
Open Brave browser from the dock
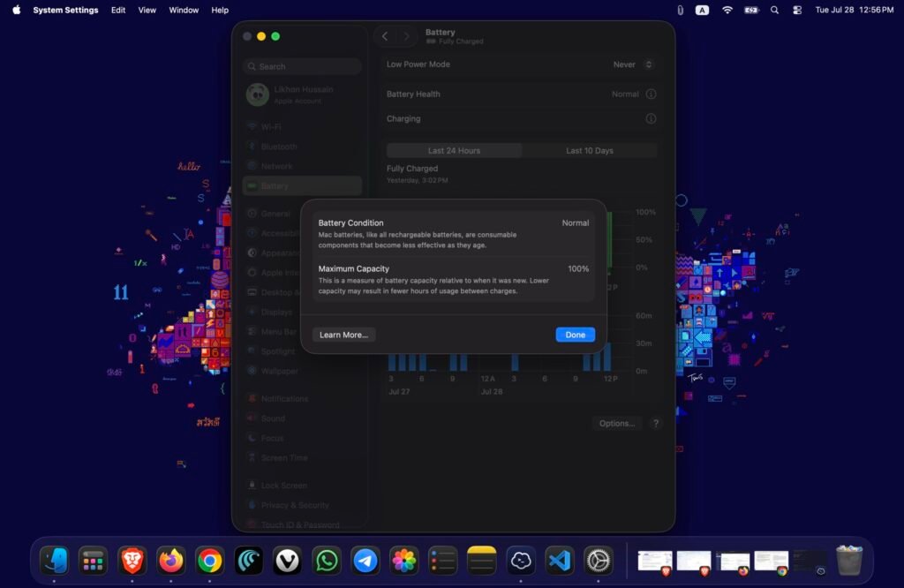click(x=132, y=561)
